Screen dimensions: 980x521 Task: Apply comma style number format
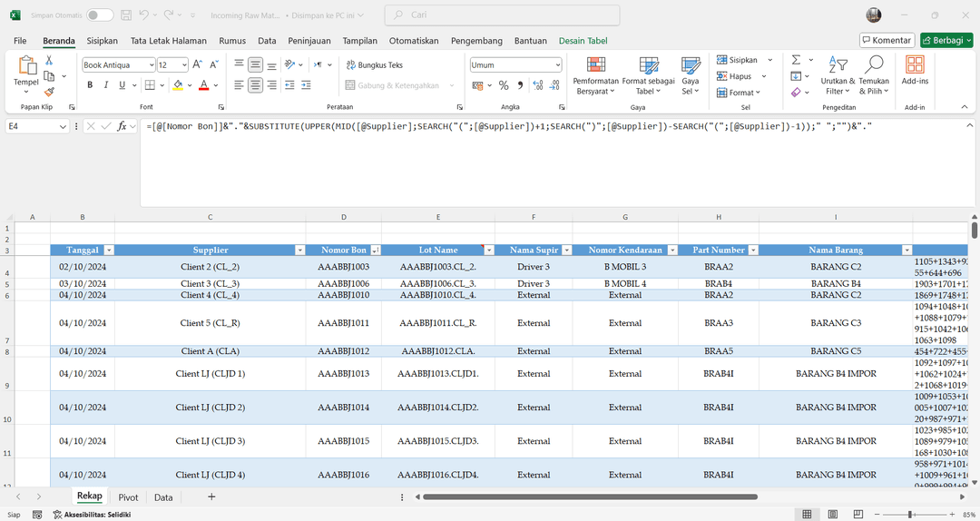(x=521, y=85)
